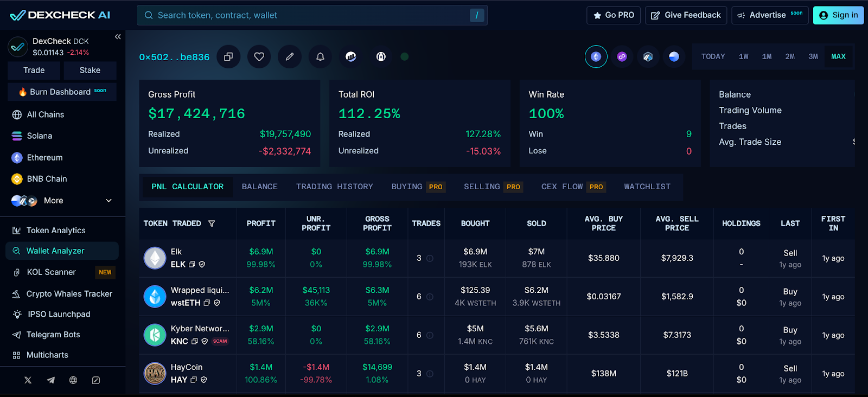868x397 pixels.
Task: Collapse the sidebar with double chevron
Action: [118, 36]
